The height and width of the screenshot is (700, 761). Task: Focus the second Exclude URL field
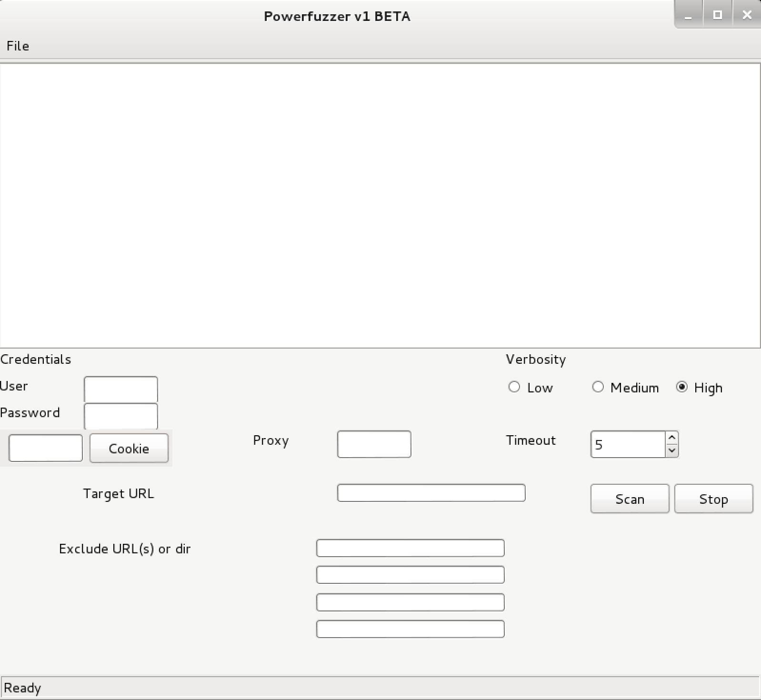coord(411,575)
